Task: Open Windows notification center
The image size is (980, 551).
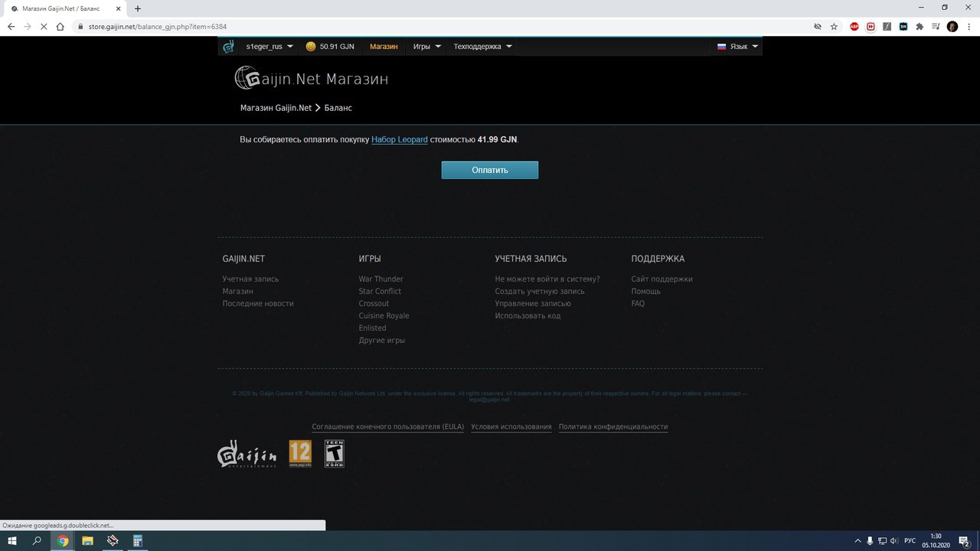Action: 965,541
